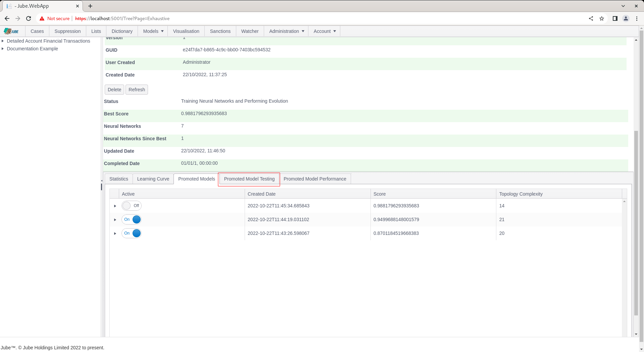
Task: Expand Documentation Example tree node
Action: coord(3,49)
